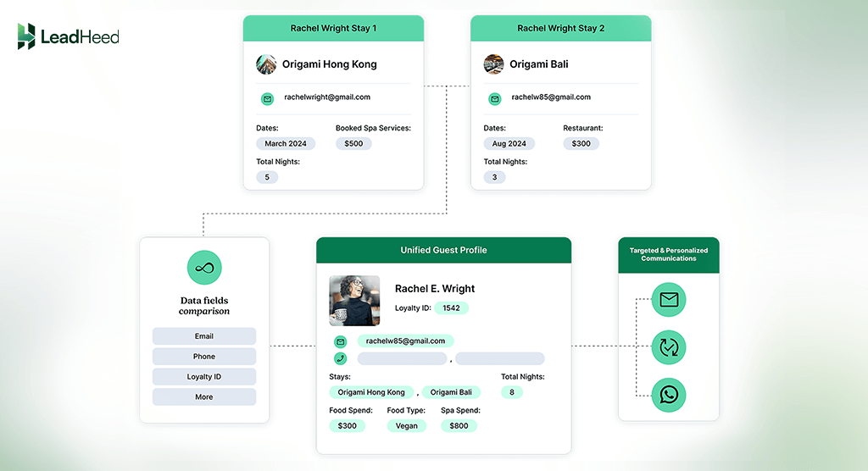The width and height of the screenshot is (868, 471).
Task: Click the mail icon in Unified Guest Profile
Action: [341, 341]
